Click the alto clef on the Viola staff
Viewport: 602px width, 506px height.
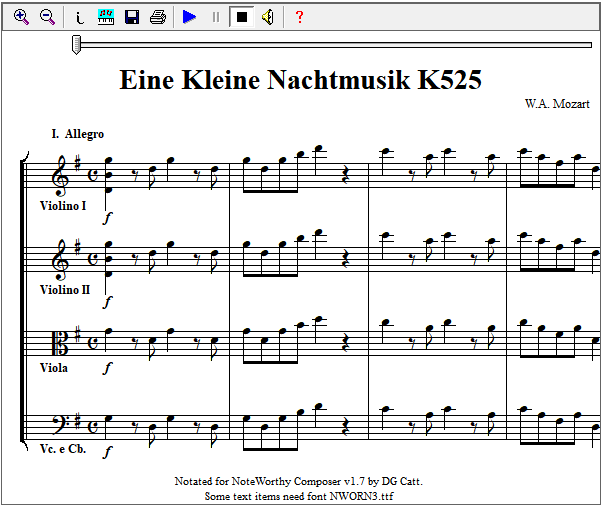60,344
